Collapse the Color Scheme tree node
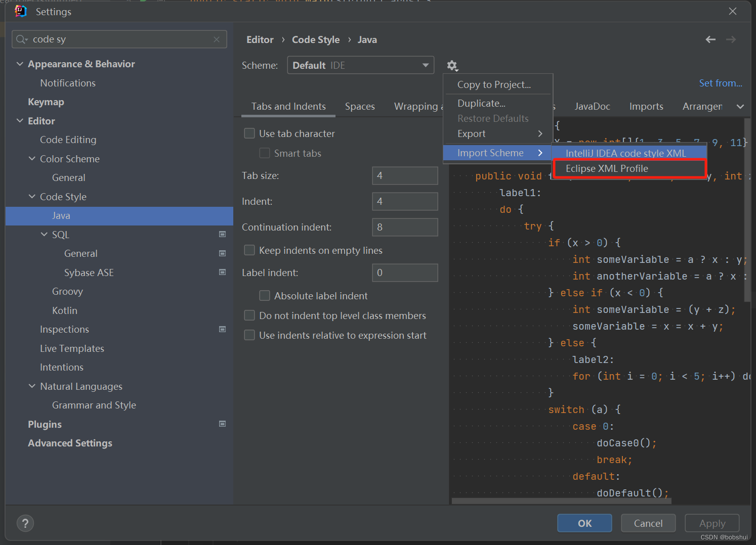 pos(32,159)
